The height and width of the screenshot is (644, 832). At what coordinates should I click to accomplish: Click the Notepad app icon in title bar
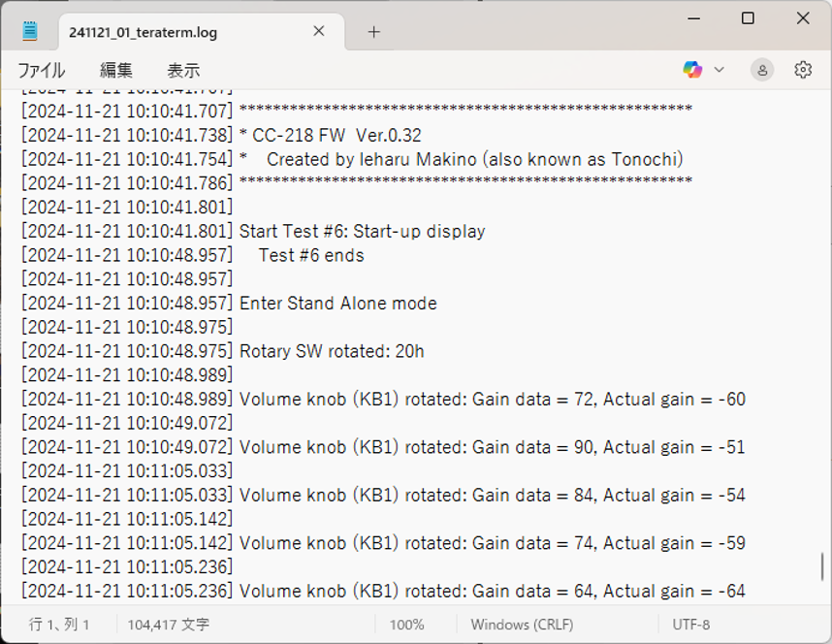pyautogui.click(x=30, y=31)
